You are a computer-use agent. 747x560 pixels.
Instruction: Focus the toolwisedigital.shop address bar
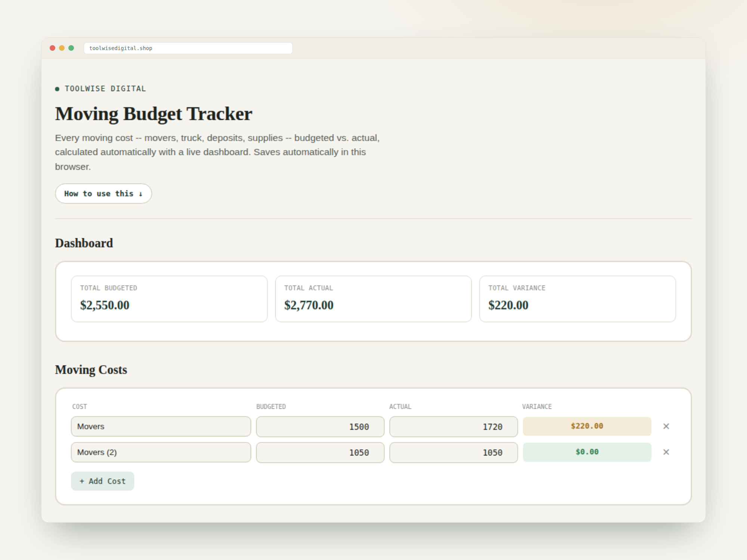[x=188, y=48]
